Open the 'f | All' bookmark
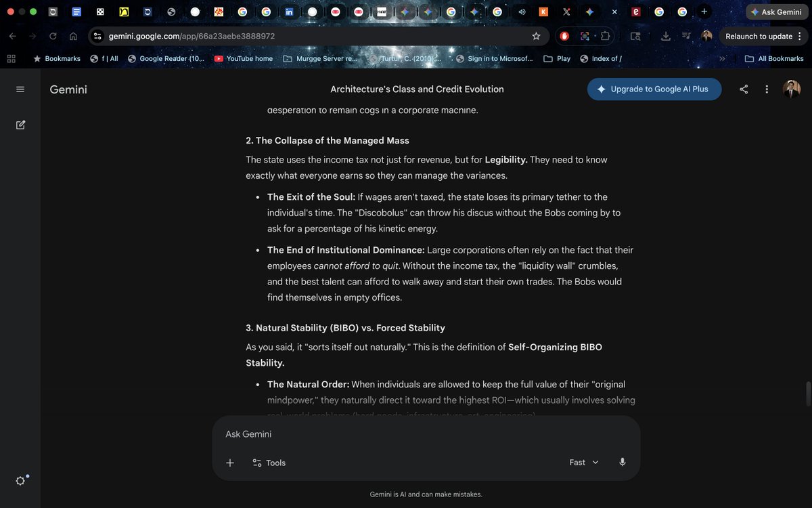The height and width of the screenshot is (508, 812). pos(104,59)
